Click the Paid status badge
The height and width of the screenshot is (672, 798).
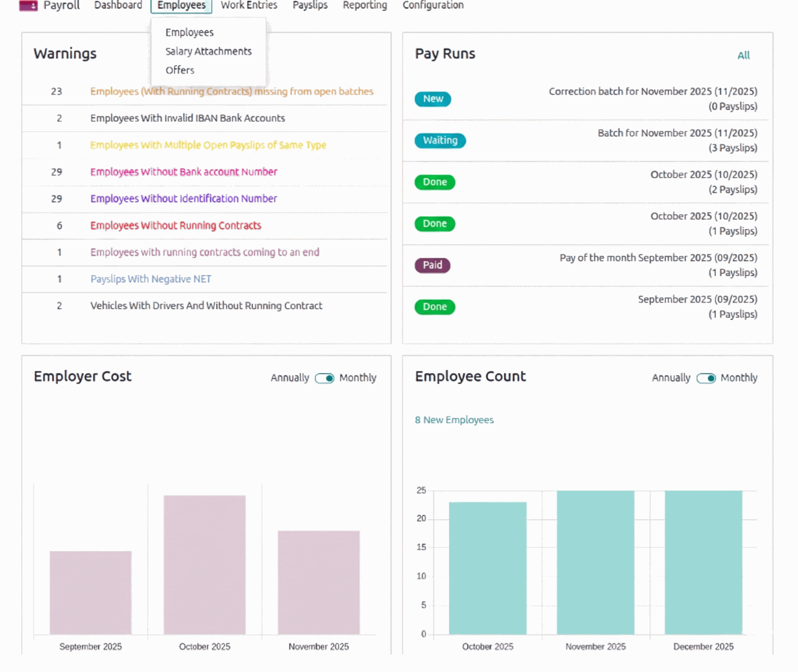432,265
